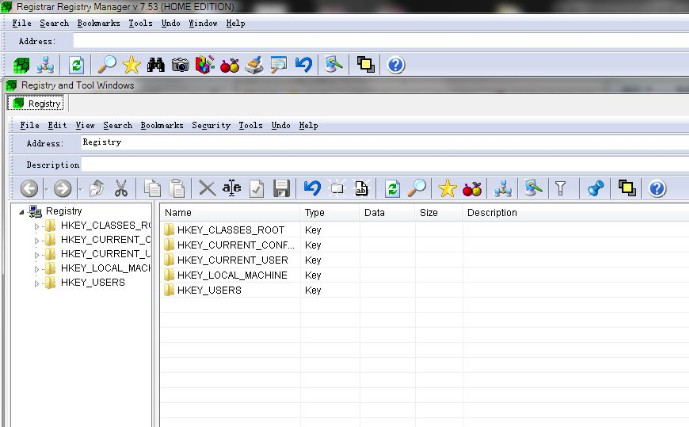
Task: Open Bookmarks menu in the top menu bar
Action: pos(98,23)
